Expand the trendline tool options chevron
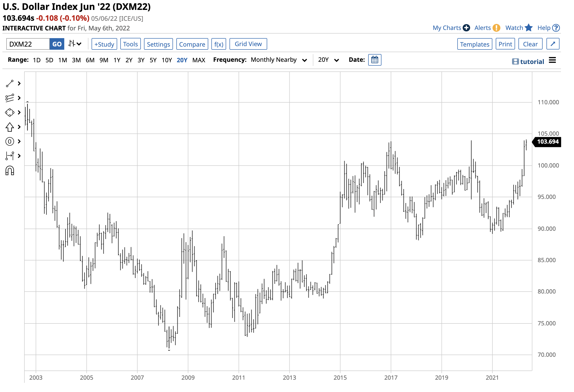 (x=19, y=84)
